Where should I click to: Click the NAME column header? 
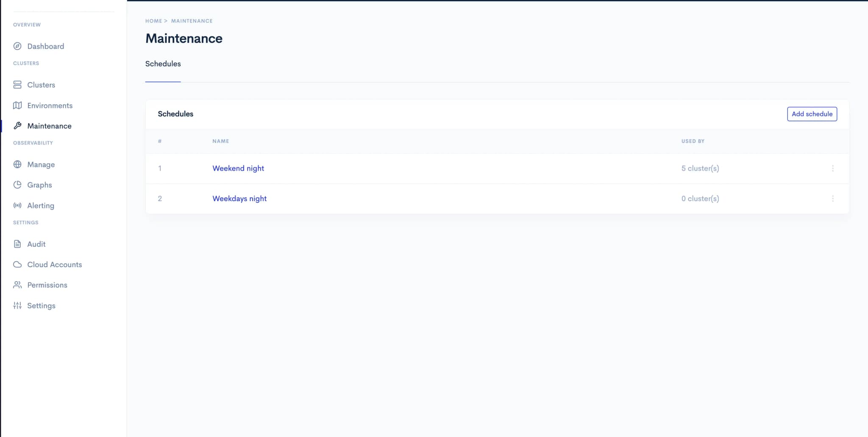(220, 141)
